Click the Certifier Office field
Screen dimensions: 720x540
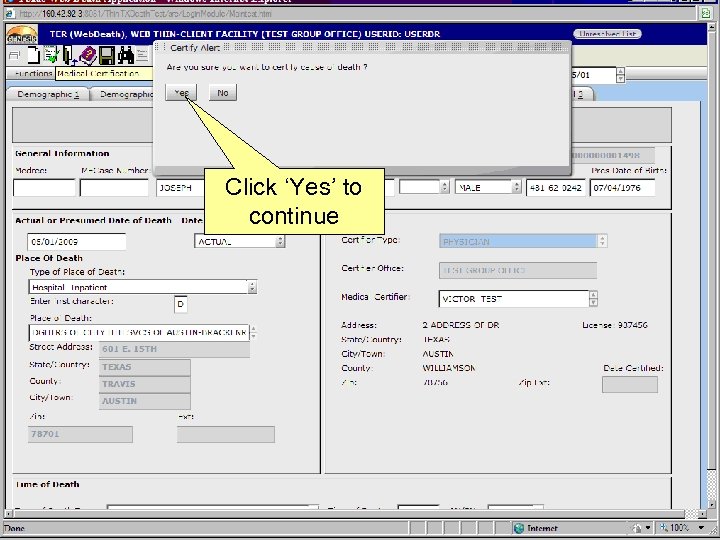click(x=518, y=270)
